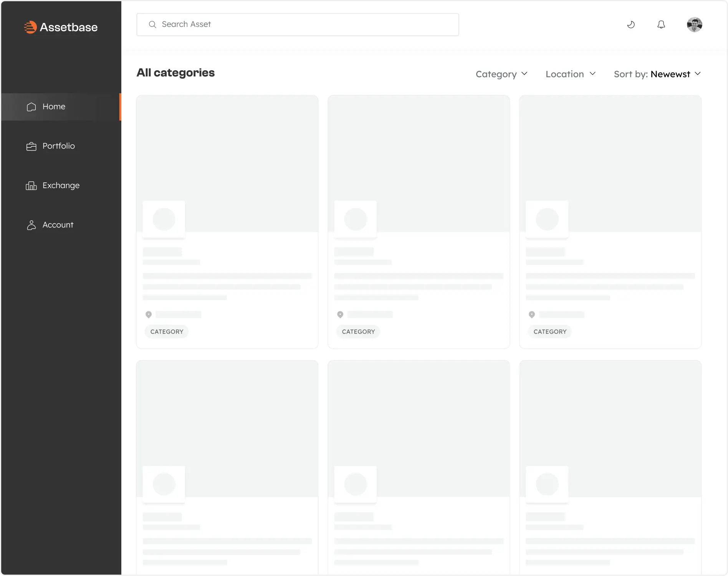Click the Home house icon

click(31, 107)
